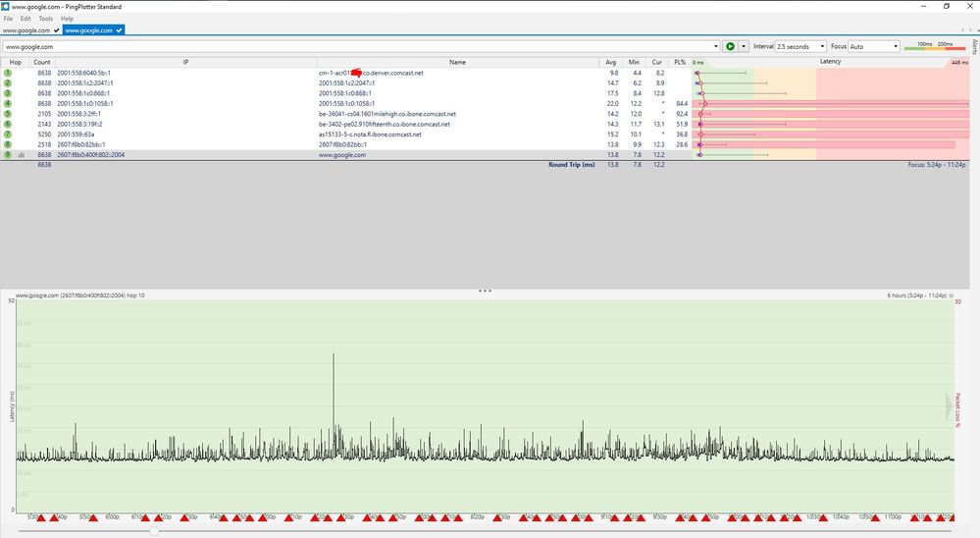Viewport: 980px width, 538px height.
Task: Click average latency value 22.0
Action: 612,104
